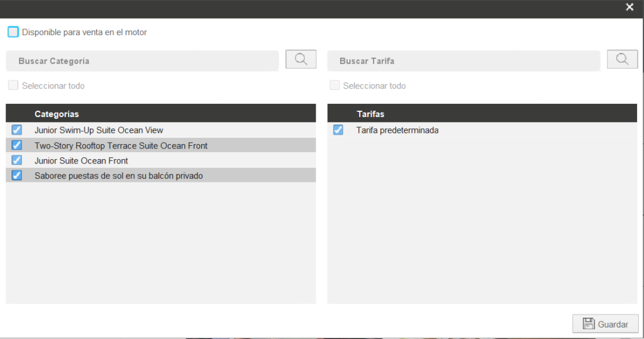Uncheck Tarifa predeterminada checkbox
This screenshot has width=644, height=339.
[338, 130]
